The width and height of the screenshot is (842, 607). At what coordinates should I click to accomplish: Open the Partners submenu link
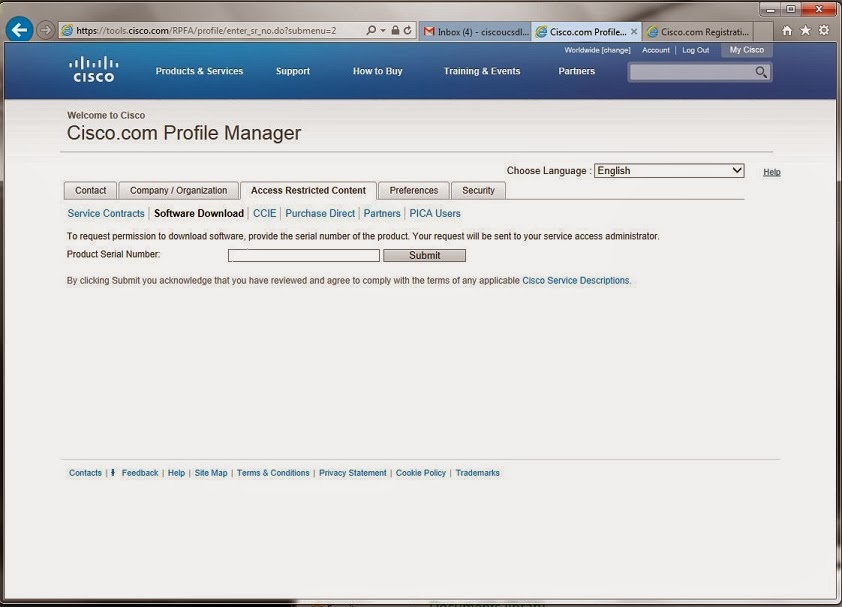click(x=382, y=213)
